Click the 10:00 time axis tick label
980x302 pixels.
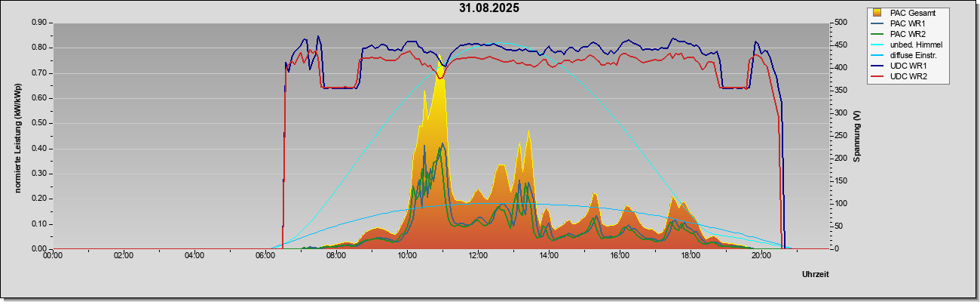[x=407, y=257]
